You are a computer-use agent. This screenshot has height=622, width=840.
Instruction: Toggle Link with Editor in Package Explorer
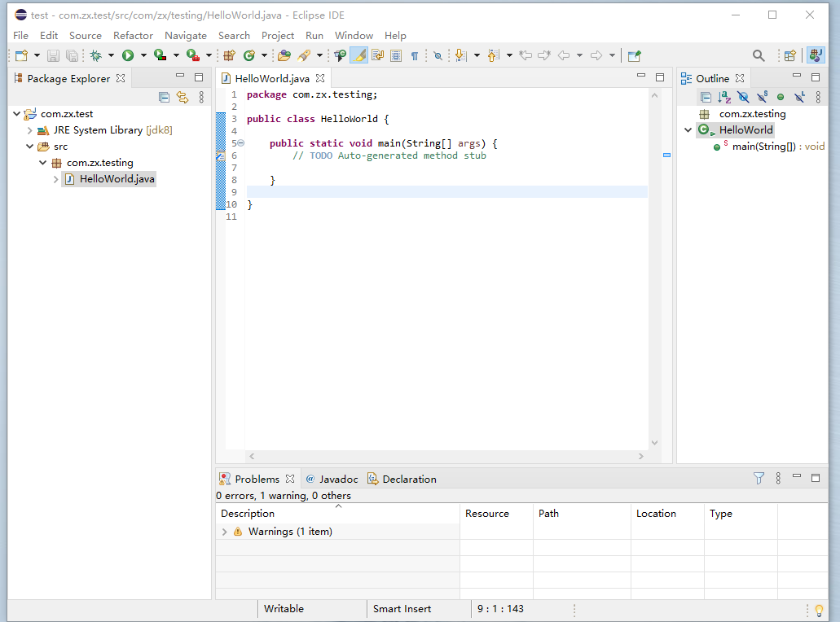183,97
